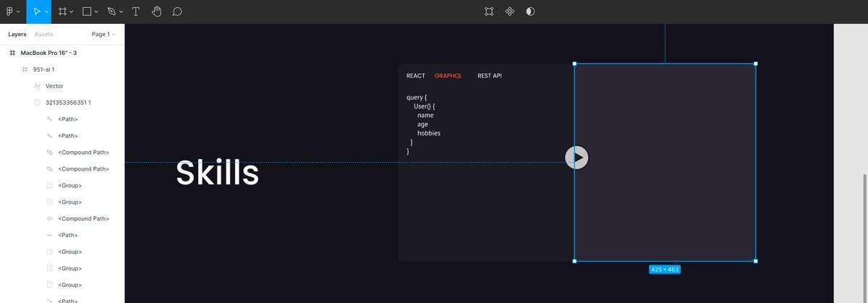This screenshot has width=868, height=303.
Task: Click the frame icon beside MacBook Pro layer
Action: (x=12, y=53)
